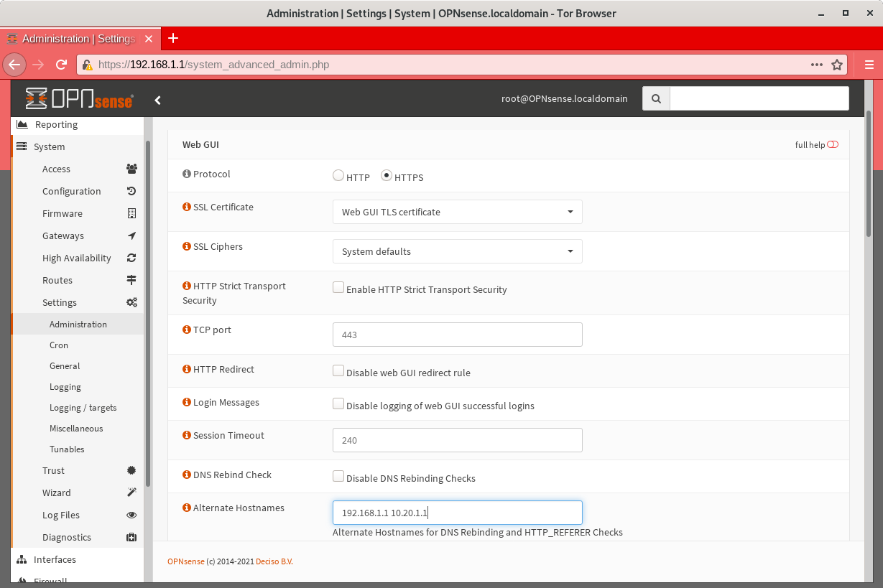
Task: Collapse the sidebar with the chevron arrow
Action: point(157,100)
